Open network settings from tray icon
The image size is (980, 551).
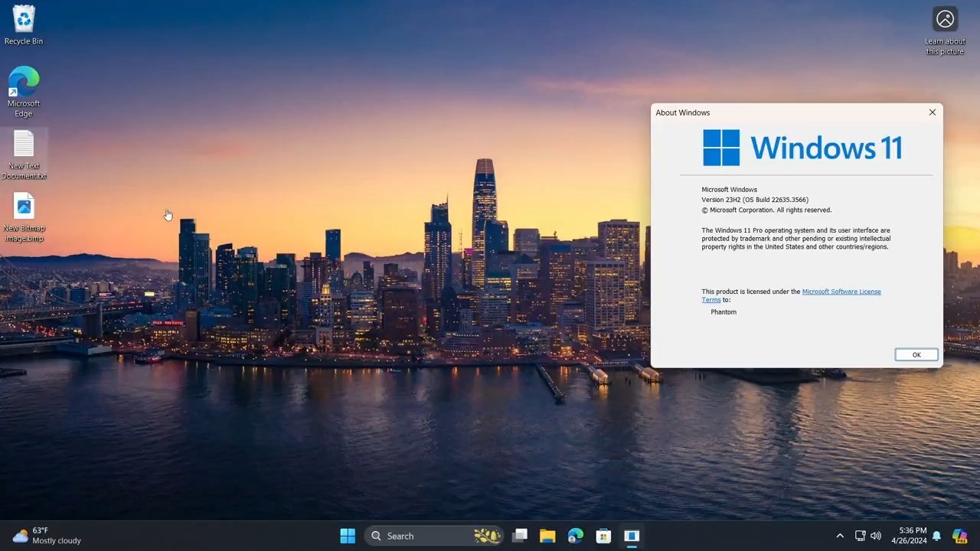(860, 536)
